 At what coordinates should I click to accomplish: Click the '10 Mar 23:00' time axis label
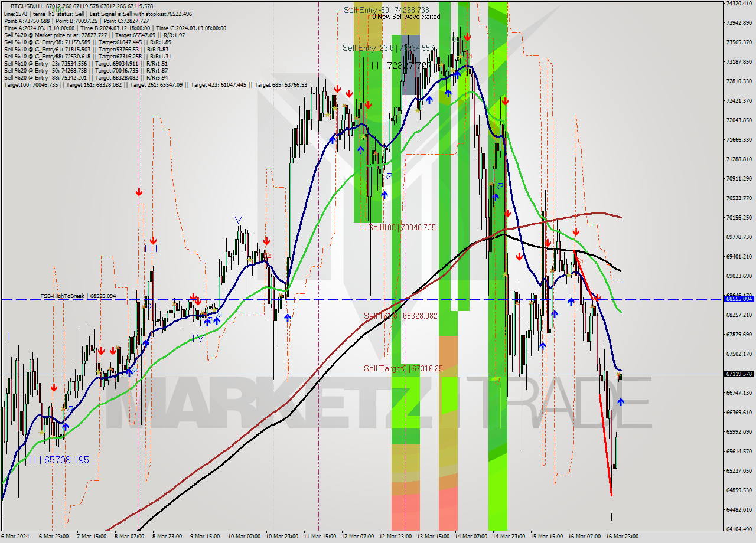pos(281,537)
